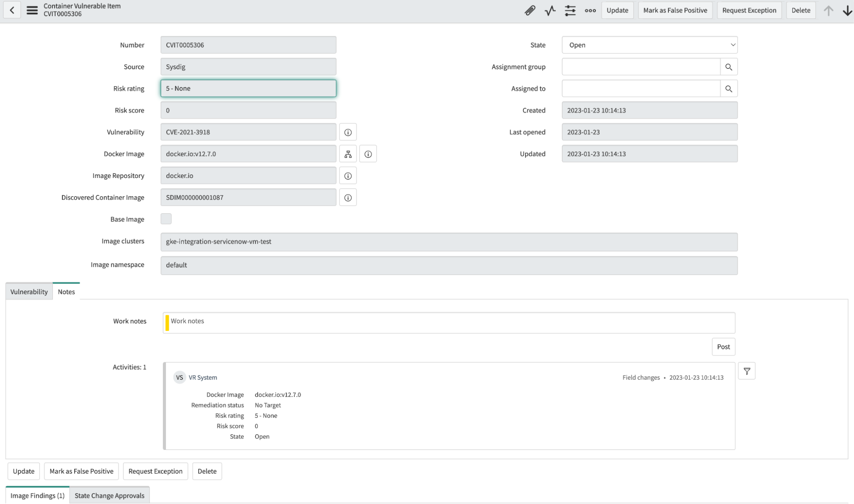The height and width of the screenshot is (504, 854).
Task: Navigate to next record with down arrow
Action: [848, 10]
